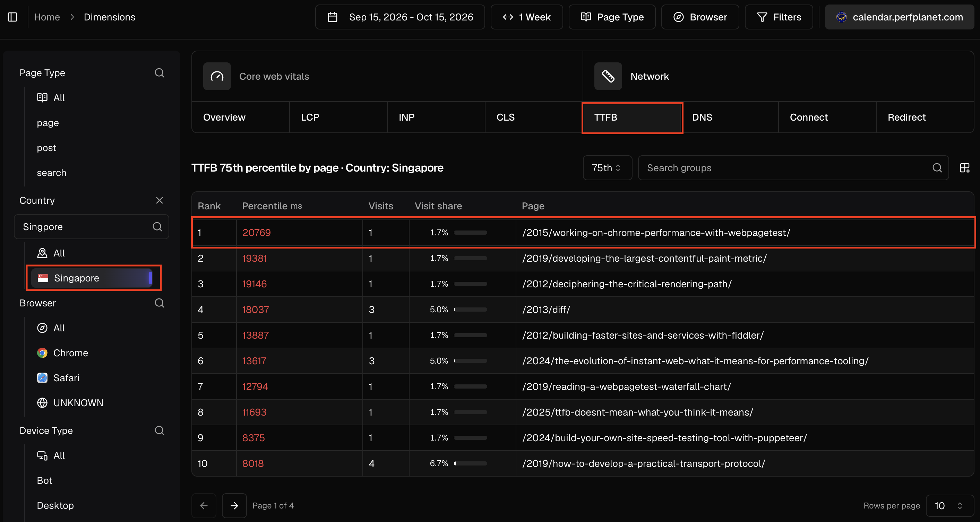Click the previous page arrow button
This screenshot has height=522, width=980.
point(204,505)
